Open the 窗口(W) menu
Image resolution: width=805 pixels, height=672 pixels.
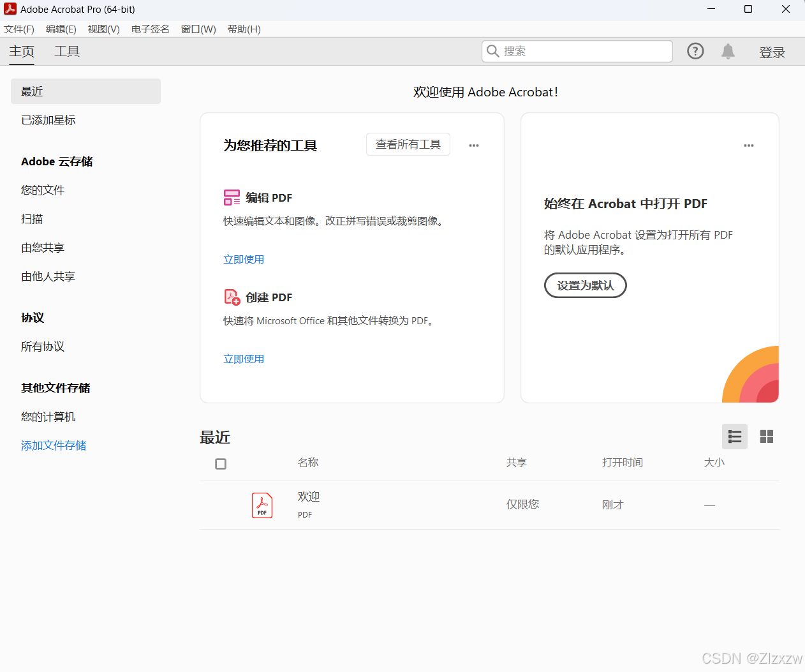tap(198, 29)
